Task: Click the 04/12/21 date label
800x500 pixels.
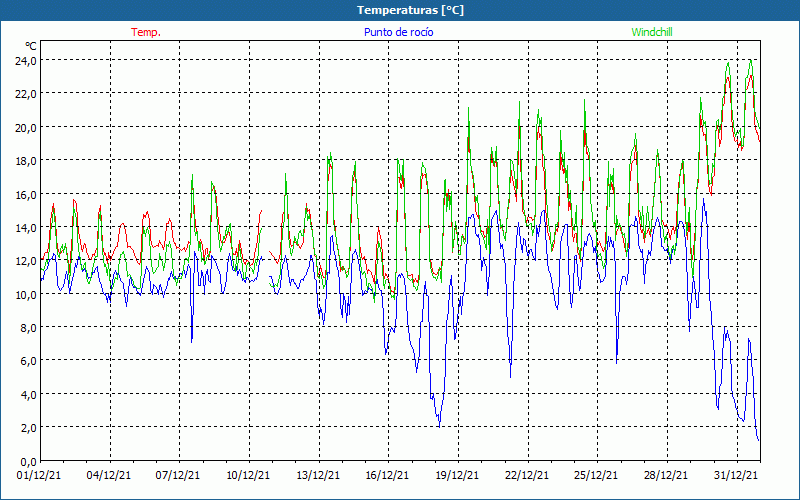Action: (x=109, y=475)
